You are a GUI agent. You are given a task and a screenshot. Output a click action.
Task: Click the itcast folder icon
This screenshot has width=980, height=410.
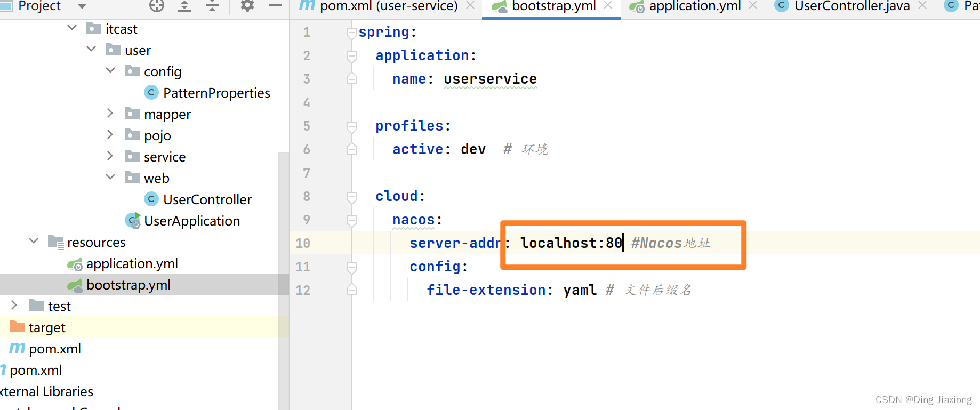(94, 28)
